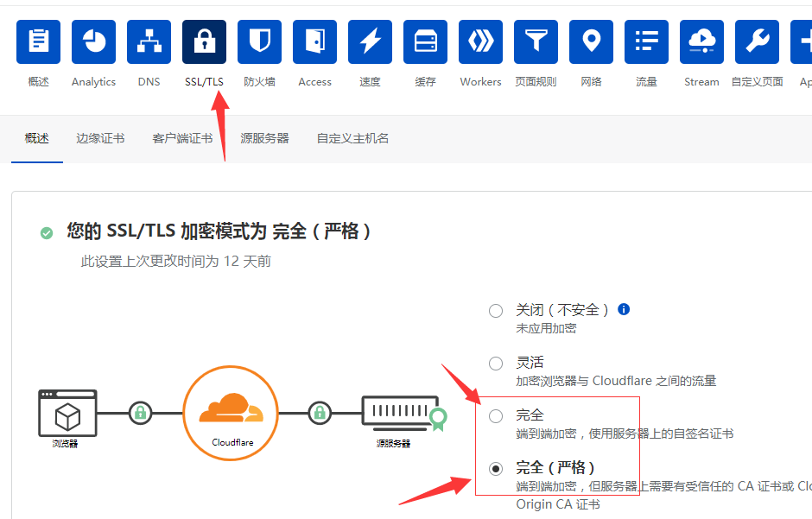Click the Analytics label in navigation

pyautogui.click(x=94, y=82)
